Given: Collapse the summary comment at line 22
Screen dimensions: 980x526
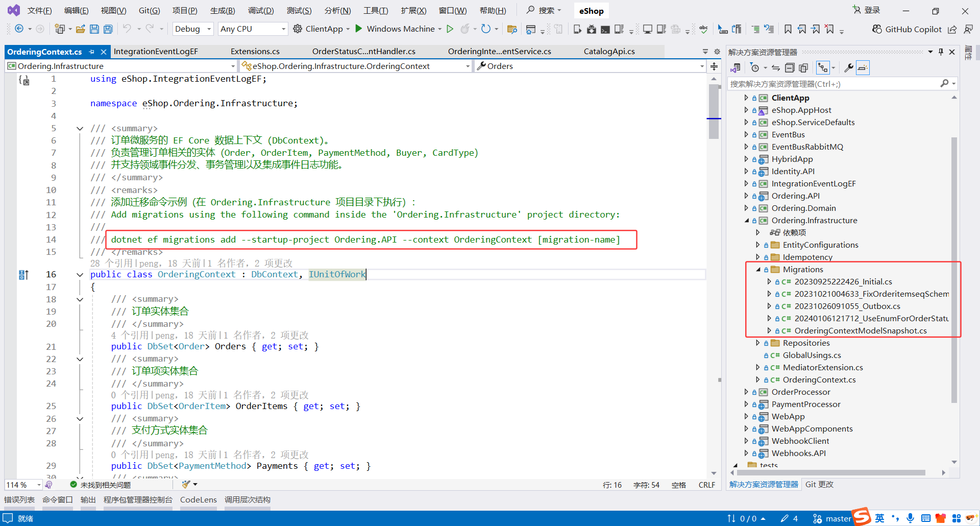Looking at the screenshot, I should [80, 360].
